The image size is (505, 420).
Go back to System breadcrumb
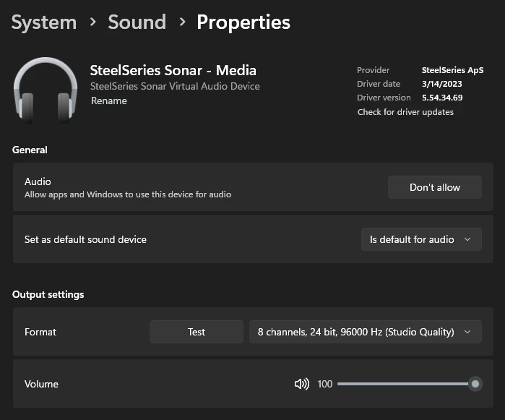tap(44, 22)
